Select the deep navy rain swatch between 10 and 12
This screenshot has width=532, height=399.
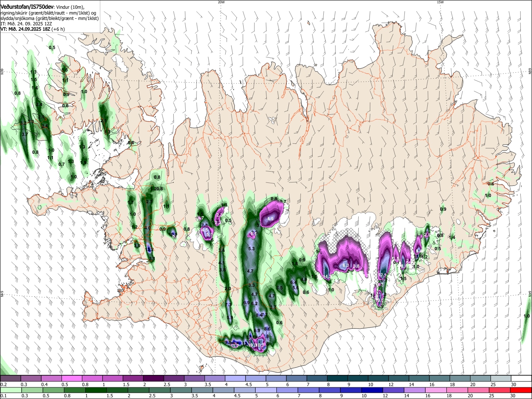372,390
